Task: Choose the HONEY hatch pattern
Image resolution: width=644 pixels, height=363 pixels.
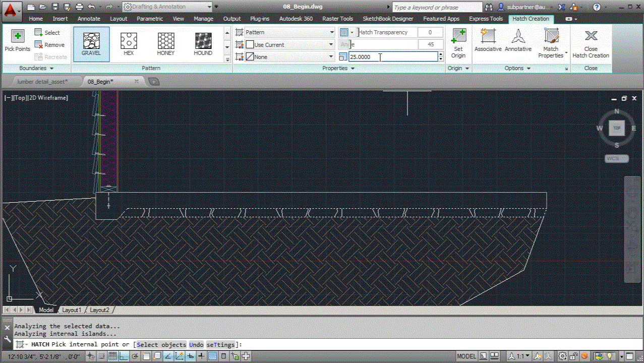Action: [x=166, y=44]
